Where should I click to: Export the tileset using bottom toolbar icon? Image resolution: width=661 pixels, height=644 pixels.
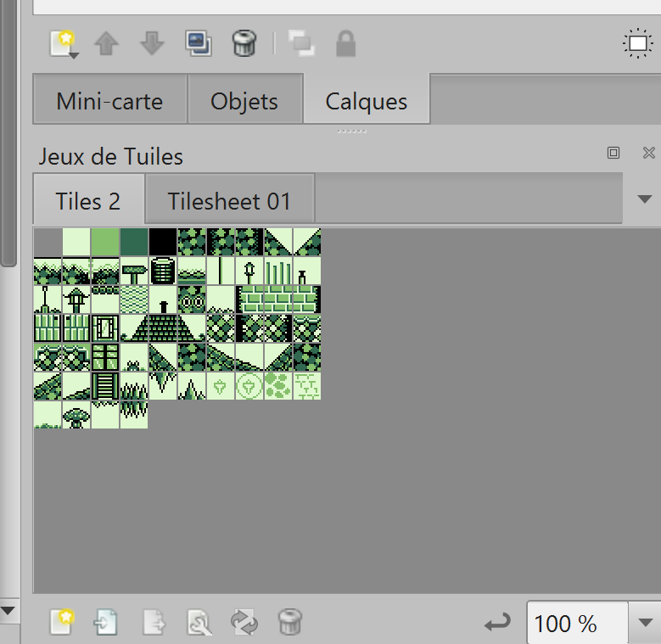(x=154, y=623)
